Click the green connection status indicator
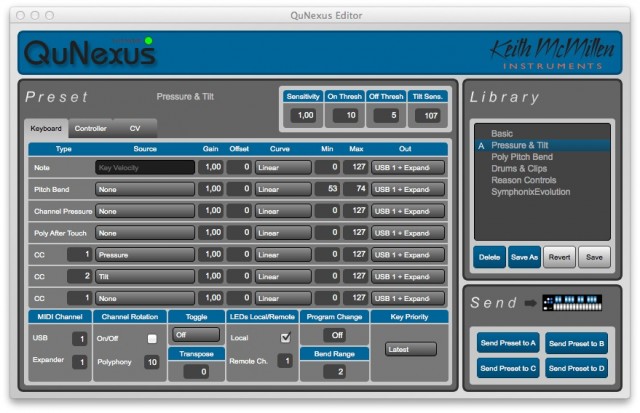The width and height of the screenshot is (640, 413). coord(149,40)
